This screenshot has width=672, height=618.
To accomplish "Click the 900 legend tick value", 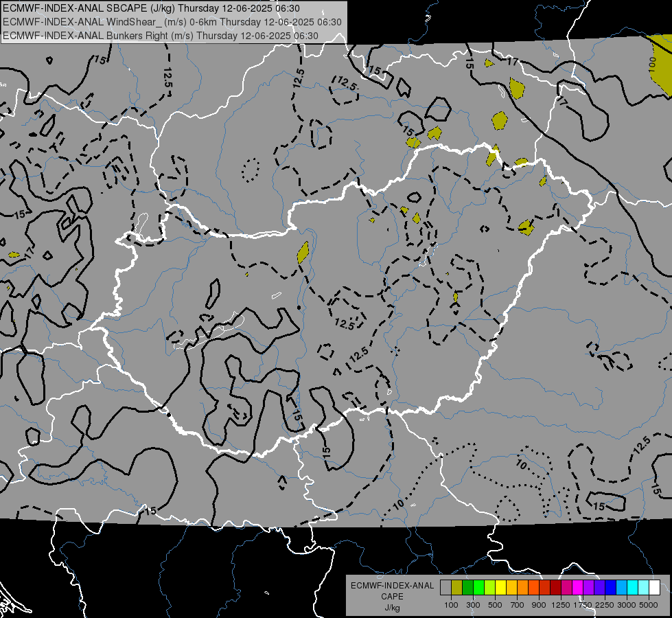I will pyautogui.click(x=539, y=605).
